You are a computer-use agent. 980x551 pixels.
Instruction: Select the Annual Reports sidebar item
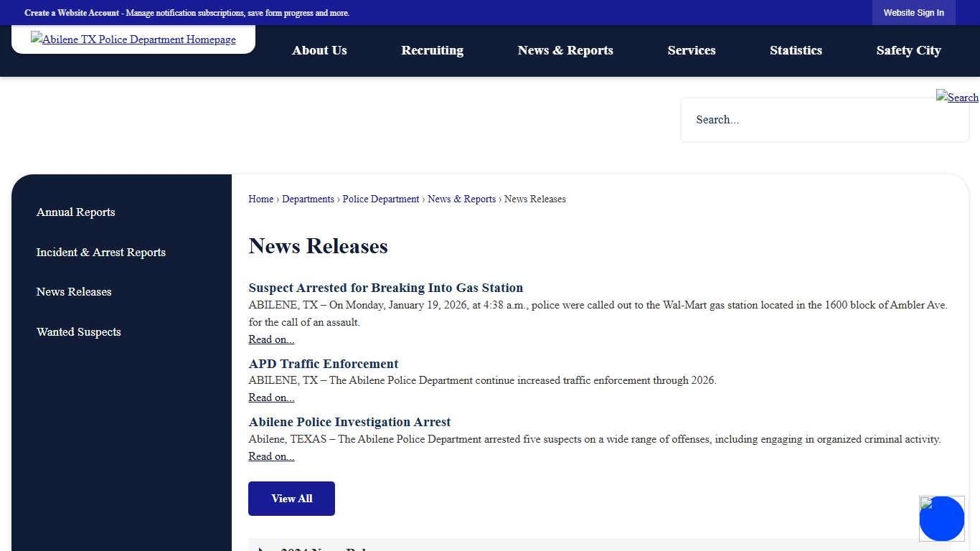coord(75,212)
